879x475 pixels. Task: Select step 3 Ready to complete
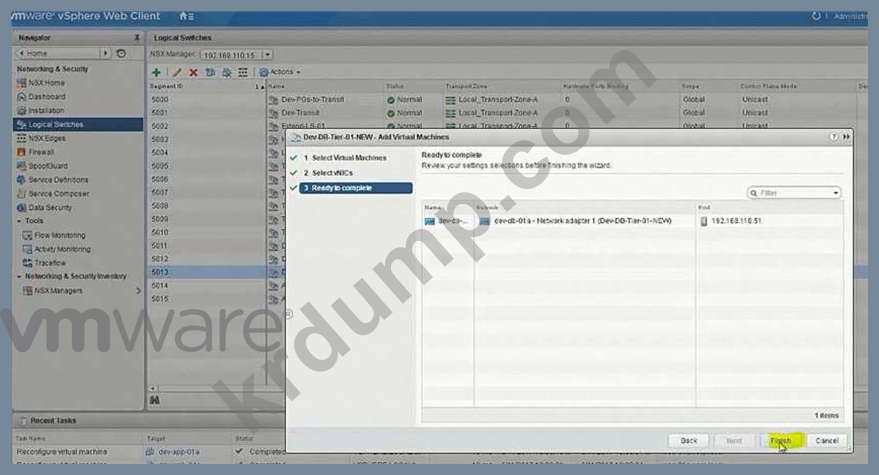[356, 188]
